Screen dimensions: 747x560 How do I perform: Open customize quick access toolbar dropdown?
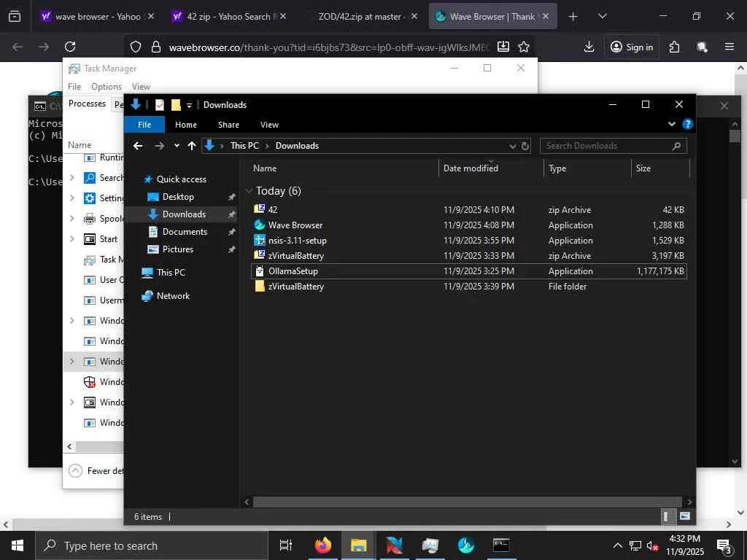(x=189, y=105)
